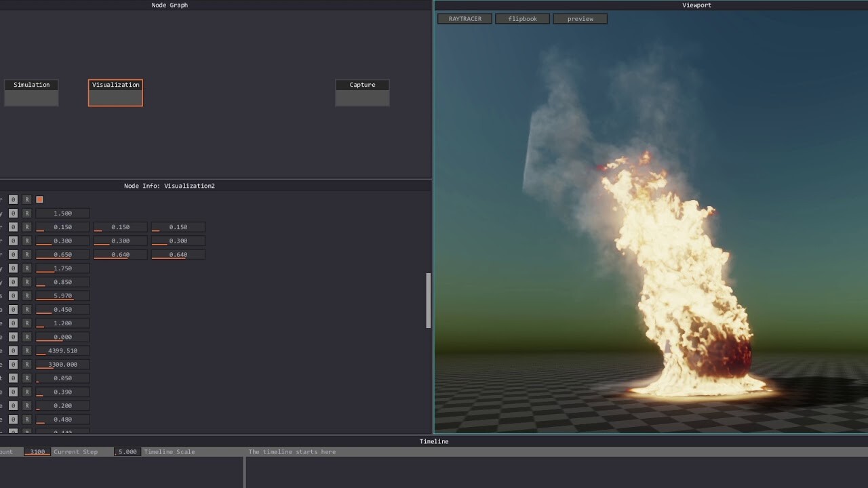This screenshot has width=868, height=488.
Task: Click the R icon next to the 1.200 value
Action: (26, 323)
